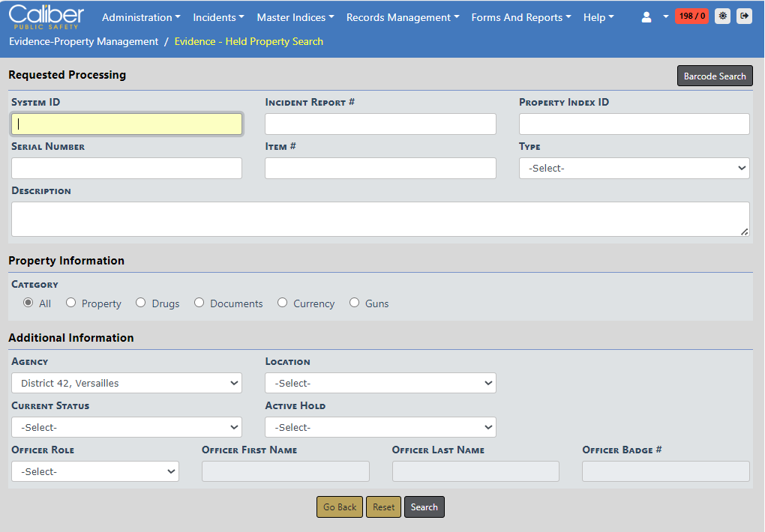Select the Drugs category radio button

point(141,303)
